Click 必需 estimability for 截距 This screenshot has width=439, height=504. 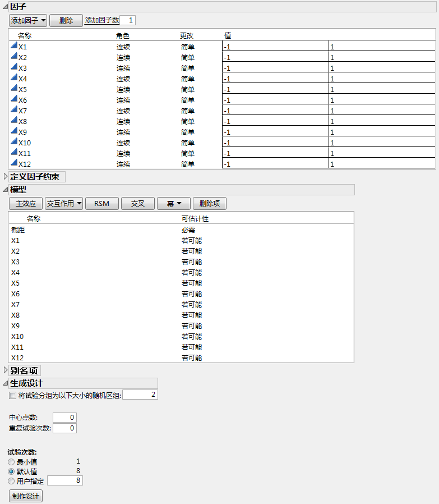pos(188,230)
